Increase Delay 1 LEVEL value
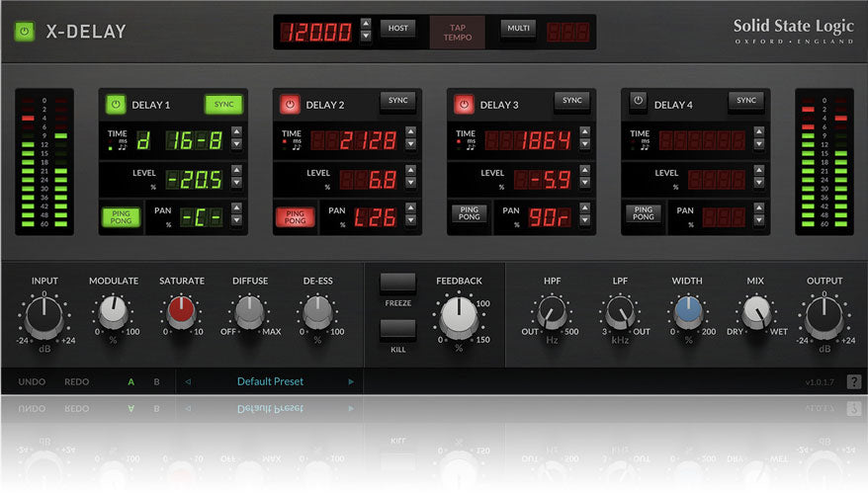This screenshot has width=868, height=494. [236, 170]
